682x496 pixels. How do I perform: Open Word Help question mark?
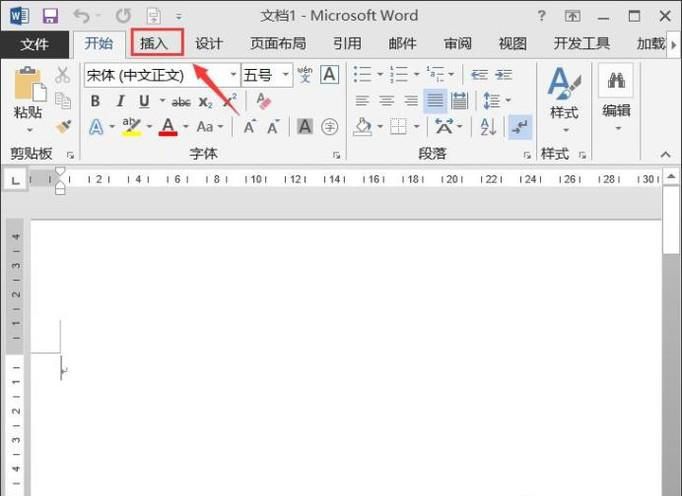541,16
